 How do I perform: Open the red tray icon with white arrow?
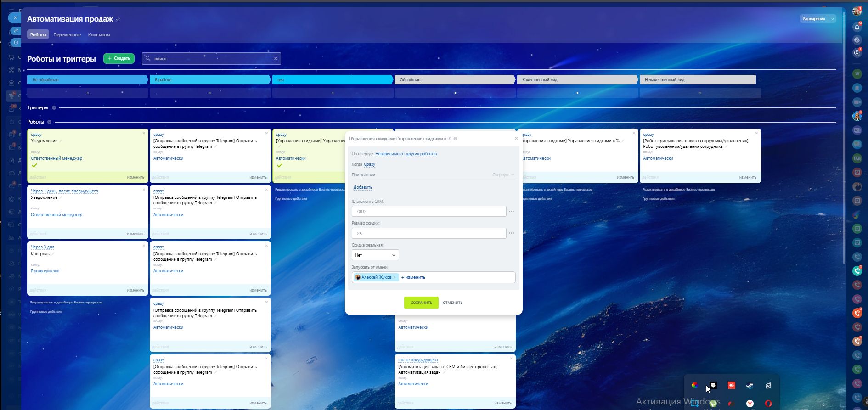point(732,386)
